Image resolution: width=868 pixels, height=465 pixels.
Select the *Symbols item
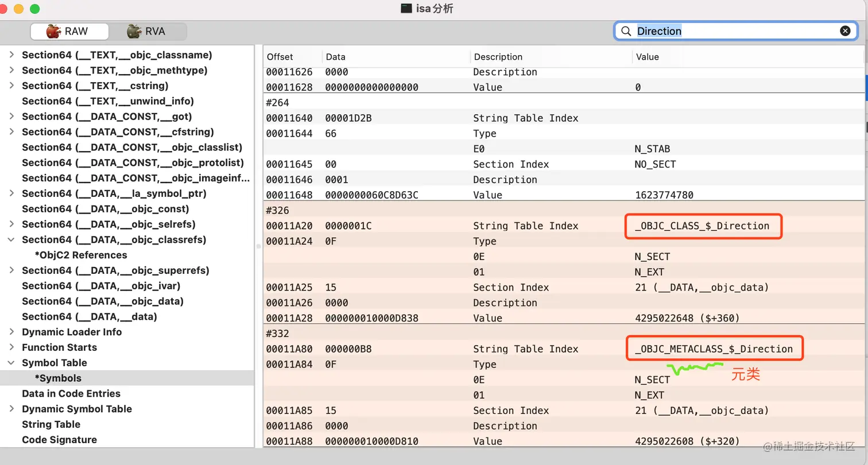(58, 378)
